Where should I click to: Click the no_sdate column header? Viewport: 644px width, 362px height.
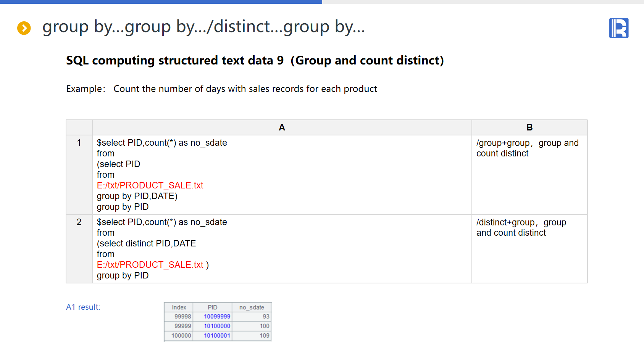pos(252,307)
